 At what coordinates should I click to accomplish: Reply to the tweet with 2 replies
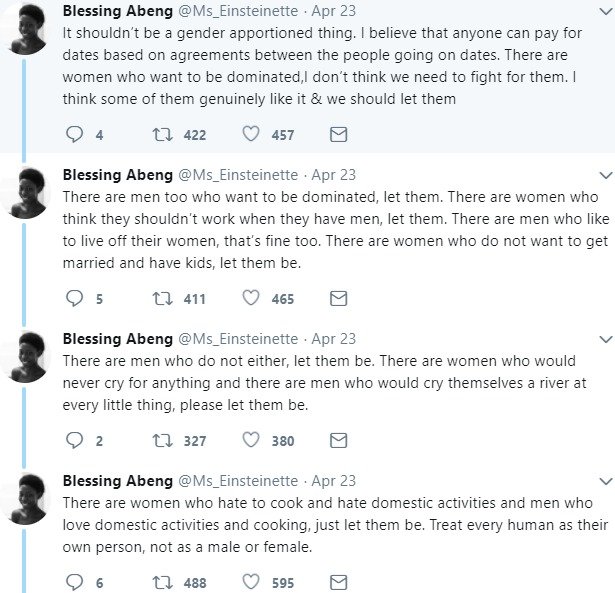[x=74, y=440]
